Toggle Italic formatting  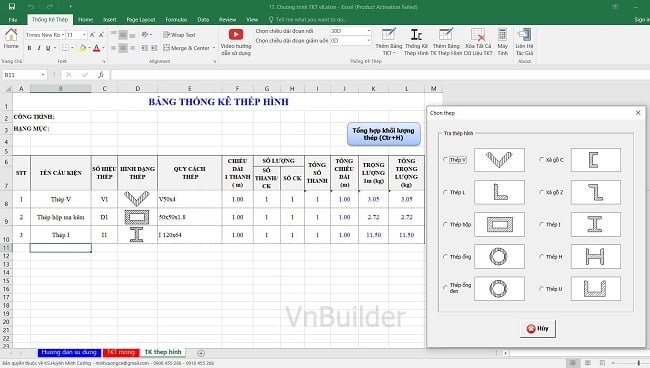point(39,48)
